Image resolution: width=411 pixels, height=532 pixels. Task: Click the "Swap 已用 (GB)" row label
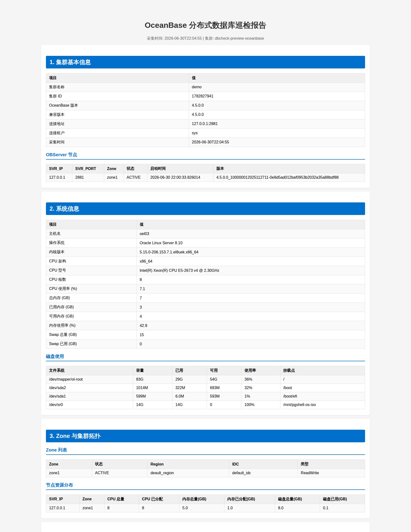63,344
